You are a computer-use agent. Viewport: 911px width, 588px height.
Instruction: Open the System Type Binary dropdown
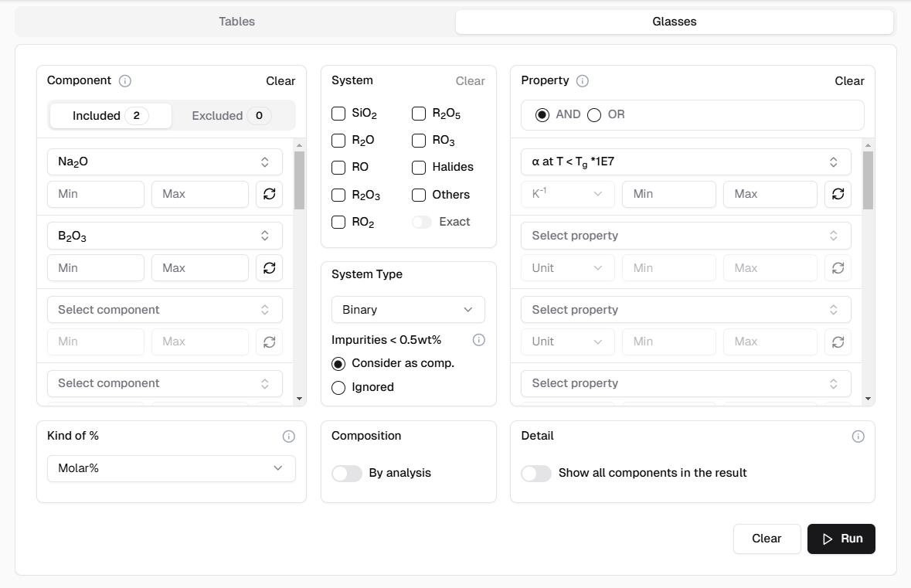point(408,310)
